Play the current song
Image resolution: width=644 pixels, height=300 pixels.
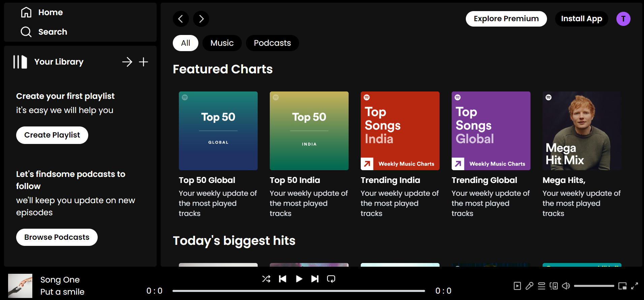point(299,279)
